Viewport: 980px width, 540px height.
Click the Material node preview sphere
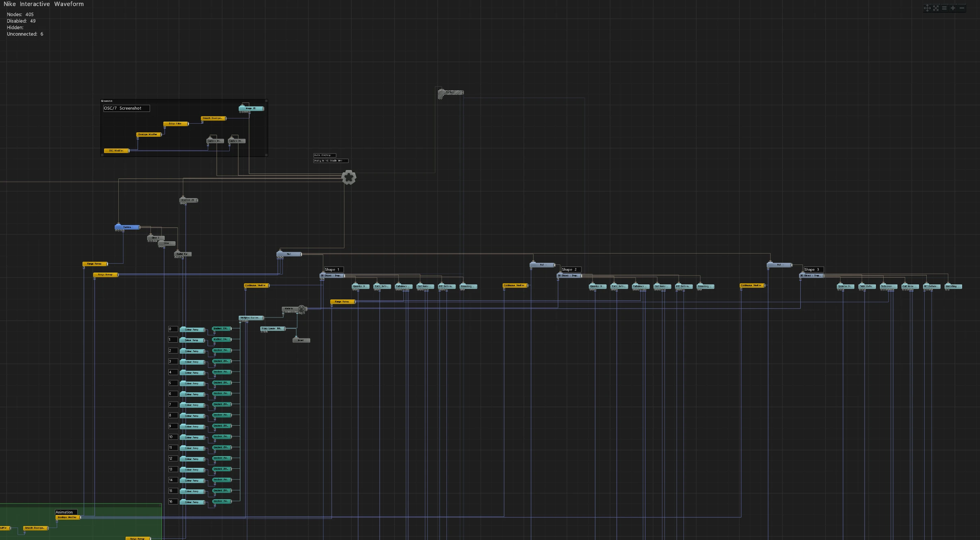tap(301, 309)
